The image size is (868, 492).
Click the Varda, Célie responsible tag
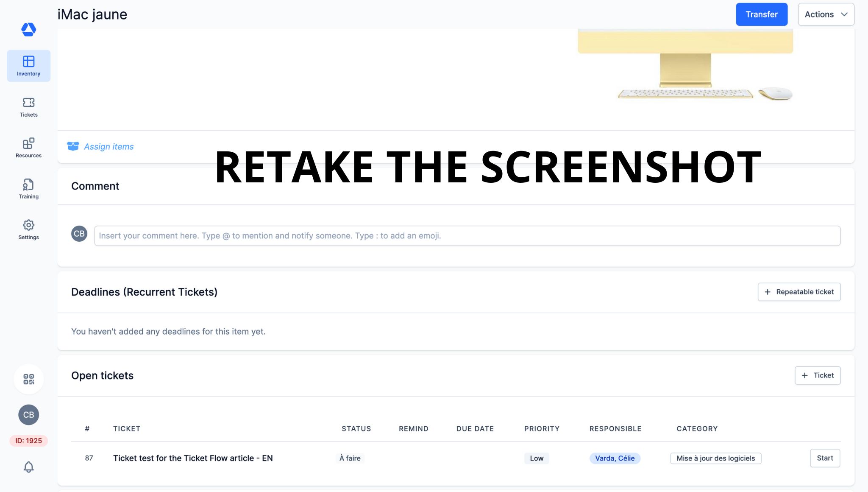pyautogui.click(x=615, y=458)
